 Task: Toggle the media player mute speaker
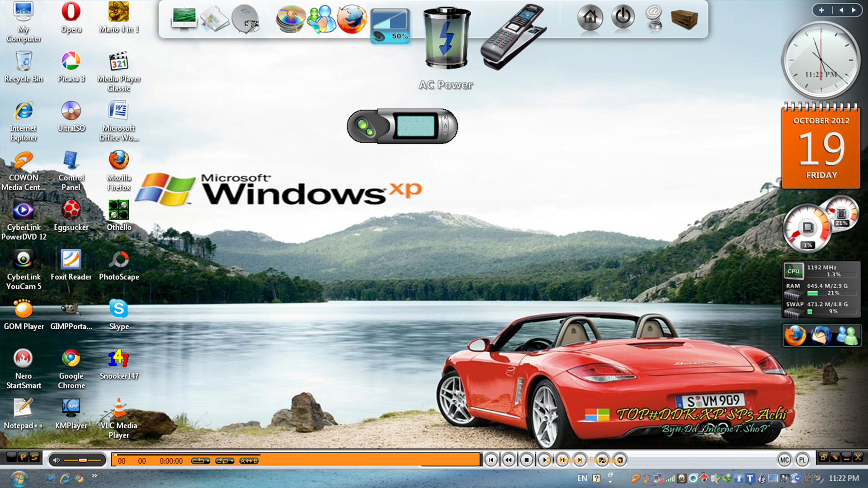click(x=56, y=460)
